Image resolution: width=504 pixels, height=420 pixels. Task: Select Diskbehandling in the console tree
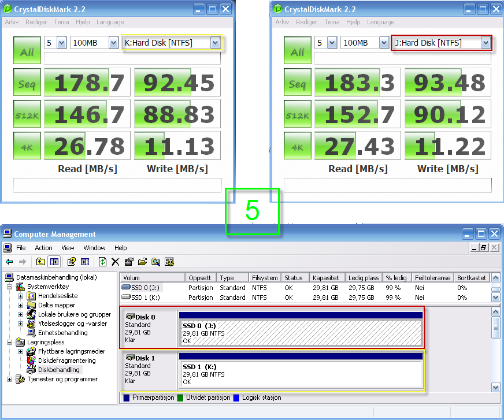59,370
